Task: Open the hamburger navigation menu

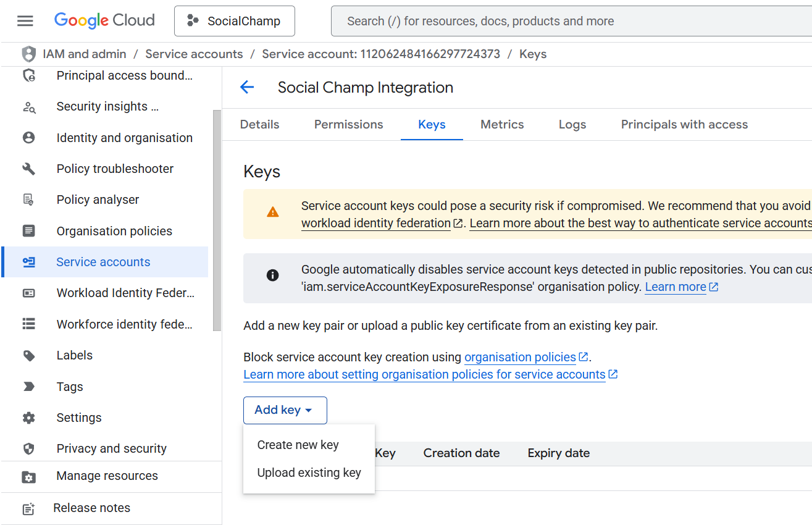Action: [x=25, y=21]
